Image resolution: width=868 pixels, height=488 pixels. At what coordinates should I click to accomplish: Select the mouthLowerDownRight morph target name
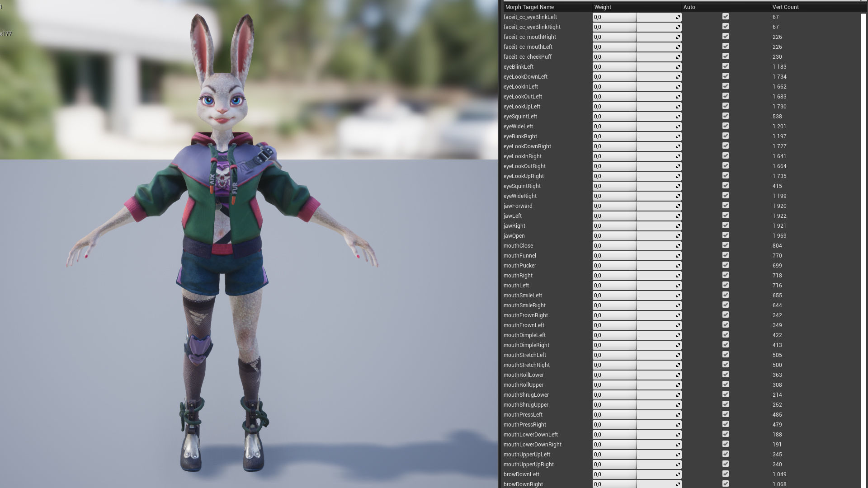click(x=533, y=445)
